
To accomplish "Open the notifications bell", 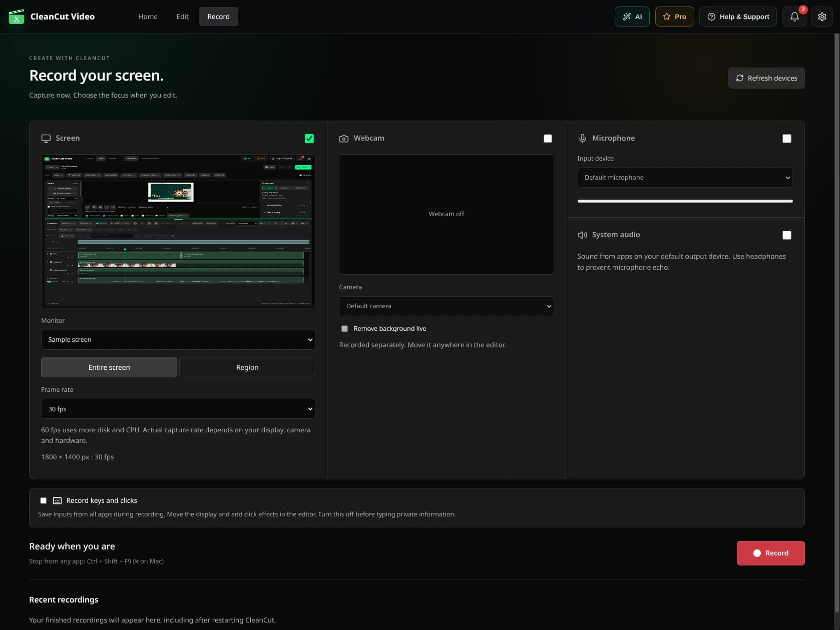I will pyautogui.click(x=794, y=17).
